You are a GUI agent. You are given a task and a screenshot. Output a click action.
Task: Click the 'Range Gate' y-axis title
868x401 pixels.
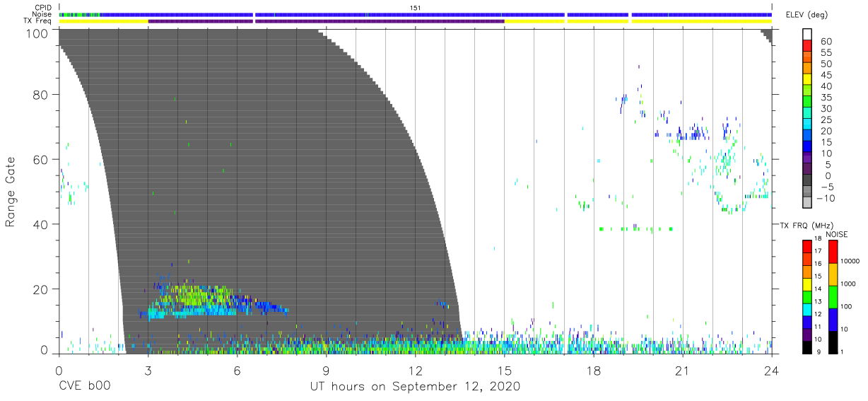[x=11, y=192]
